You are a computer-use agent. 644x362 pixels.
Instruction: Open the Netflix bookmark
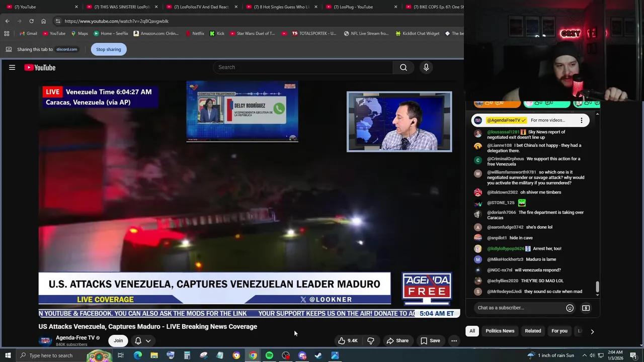[x=195, y=34]
